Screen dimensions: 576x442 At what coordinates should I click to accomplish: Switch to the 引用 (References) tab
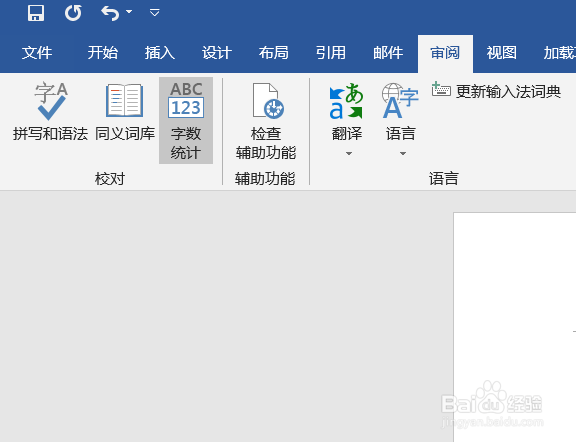click(x=331, y=53)
